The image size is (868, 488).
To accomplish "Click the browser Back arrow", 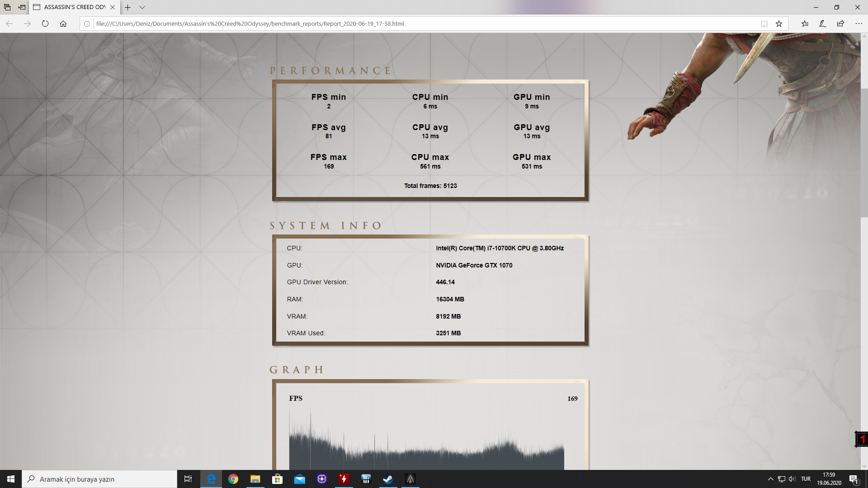I will pos(9,23).
